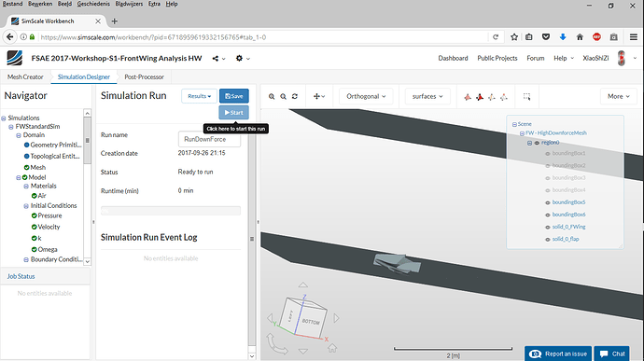Click the third axis view icon
The width and height of the screenshot is (644, 361).
point(492,97)
